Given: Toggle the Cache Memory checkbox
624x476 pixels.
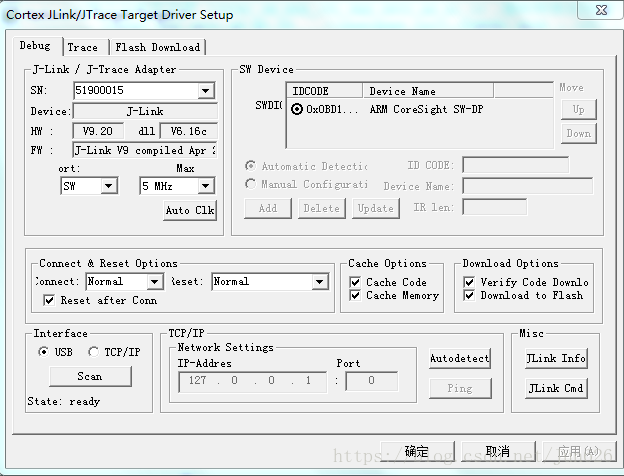Looking at the screenshot, I should (x=355, y=295).
